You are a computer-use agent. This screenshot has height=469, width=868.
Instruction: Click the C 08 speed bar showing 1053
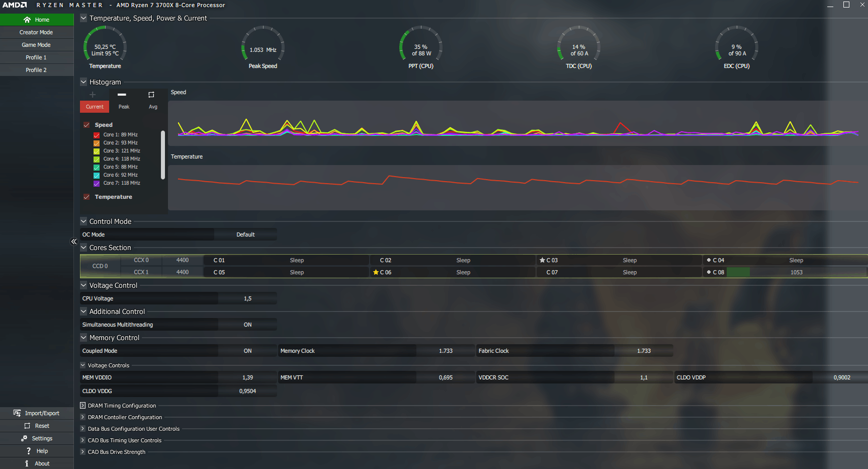click(797, 272)
